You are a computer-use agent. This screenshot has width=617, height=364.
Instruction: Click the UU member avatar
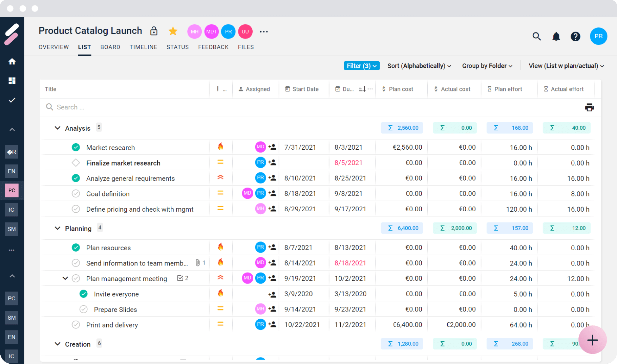(245, 31)
